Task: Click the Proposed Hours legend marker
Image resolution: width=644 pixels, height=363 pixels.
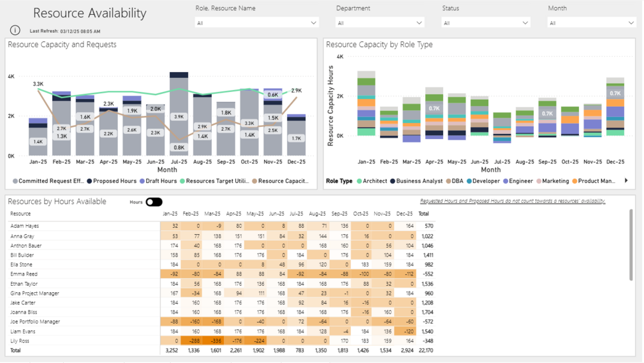Action: coord(90,181)
